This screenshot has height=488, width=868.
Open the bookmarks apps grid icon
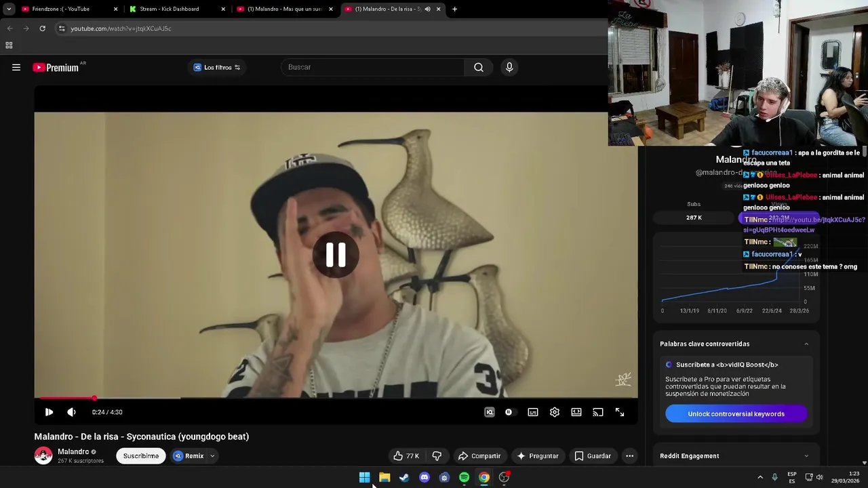pyautogui.click(x=9, y=45)
